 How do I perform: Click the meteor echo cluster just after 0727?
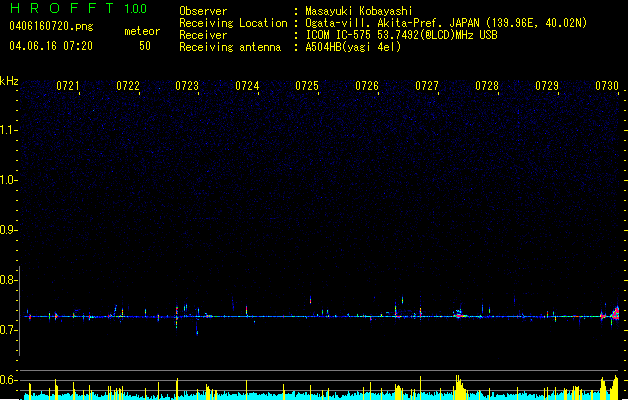(x=459, y=314)
